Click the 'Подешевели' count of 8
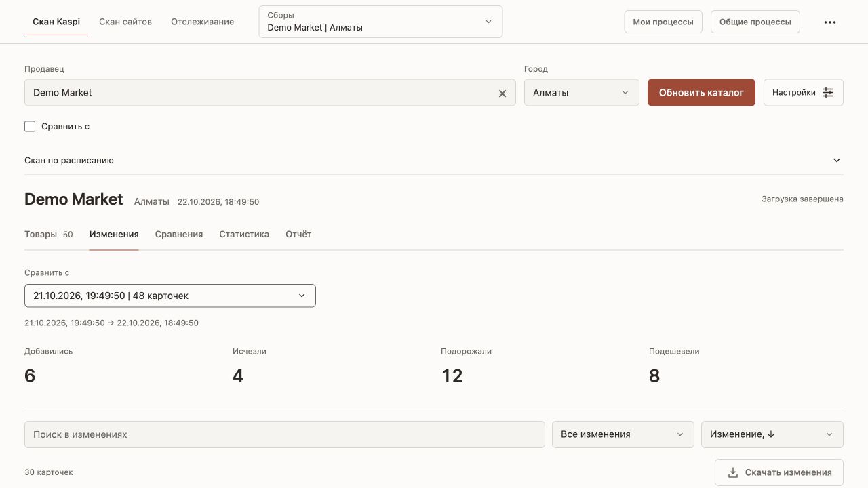The image size is (868, 488). tap(654, 376)
